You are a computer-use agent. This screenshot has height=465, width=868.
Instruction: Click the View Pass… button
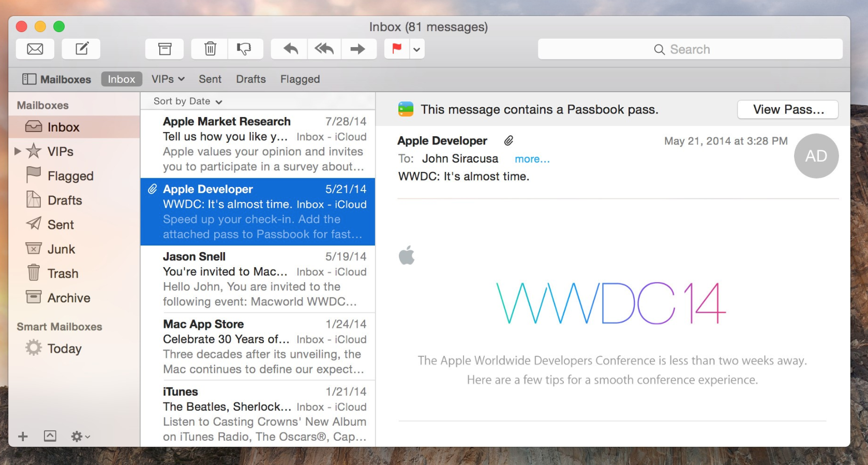point(788,110)
